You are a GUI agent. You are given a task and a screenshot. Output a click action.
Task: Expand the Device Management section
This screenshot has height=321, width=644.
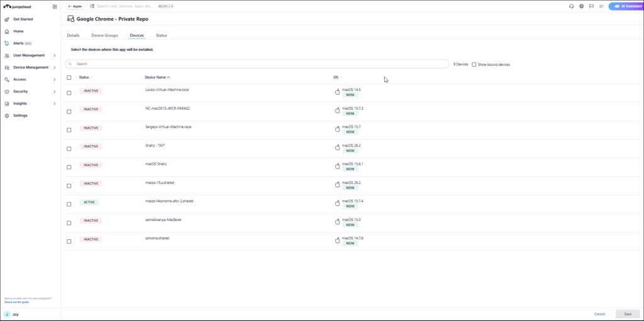(55, 67)
